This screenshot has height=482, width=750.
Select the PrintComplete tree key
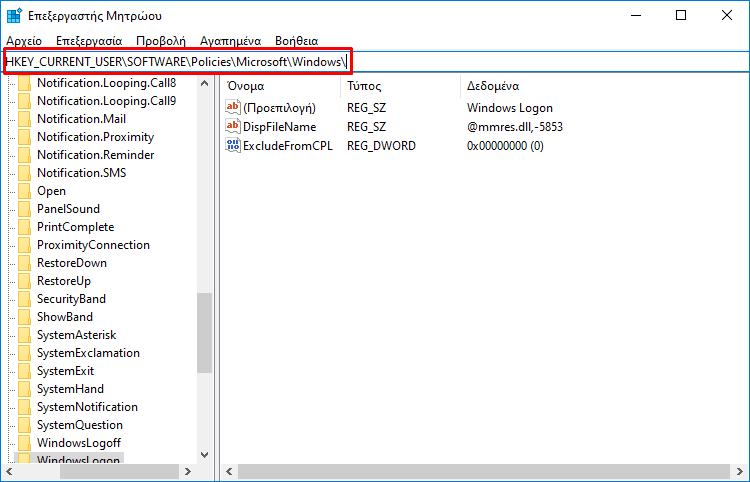coord(76,227)
